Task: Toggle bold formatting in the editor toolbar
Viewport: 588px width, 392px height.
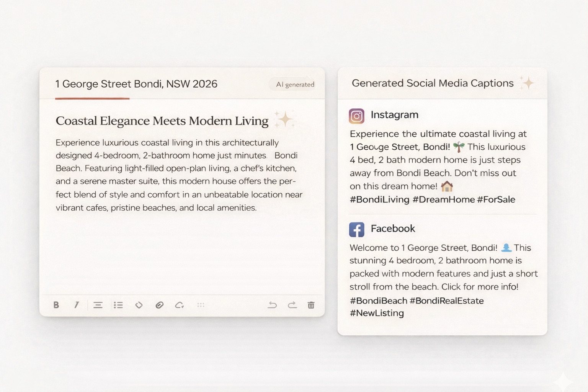Action: (56, 305)
